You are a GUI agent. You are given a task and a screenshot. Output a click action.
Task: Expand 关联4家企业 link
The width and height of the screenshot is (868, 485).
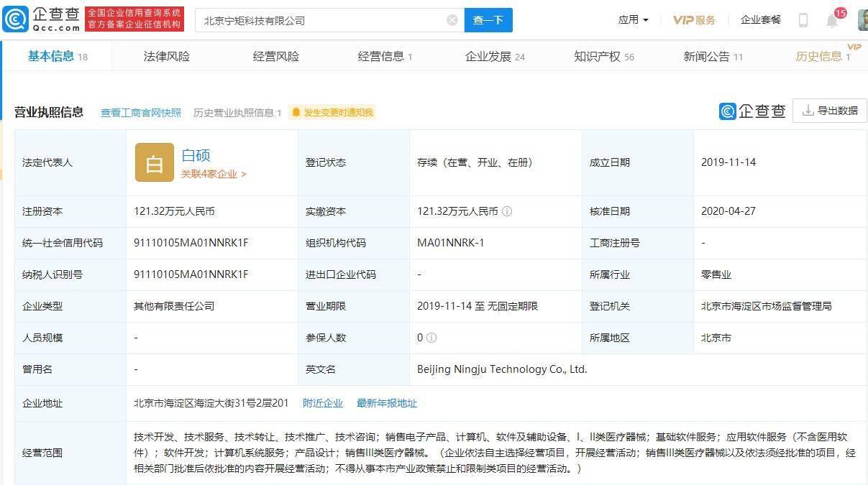(214, 174)
